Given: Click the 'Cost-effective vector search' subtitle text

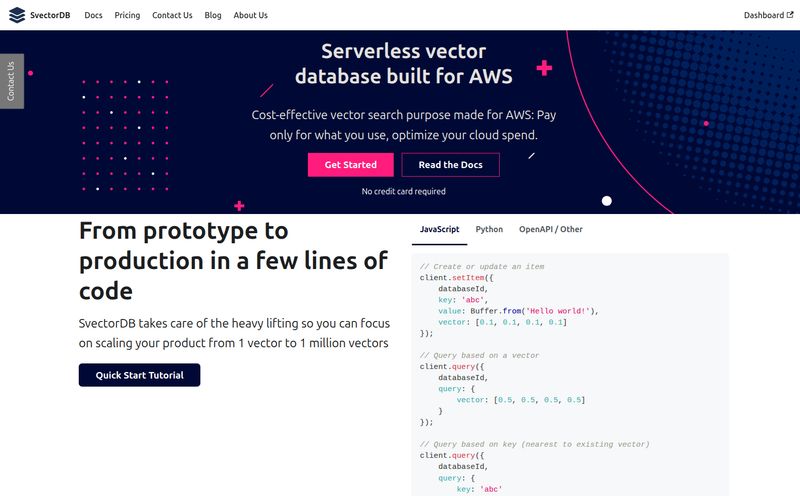Looking at the screenshot, I should [x=404, y=125].
